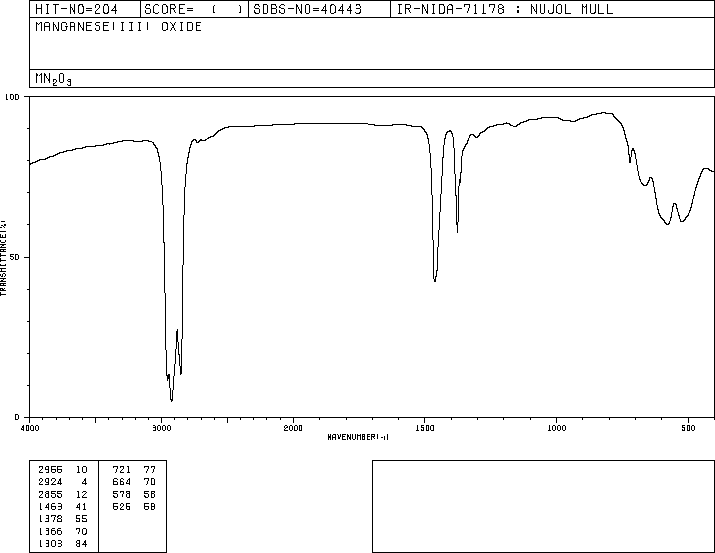Click the deepest peak near 2924 wavenumber
This screenshot has height=553, width=715.
171,400
